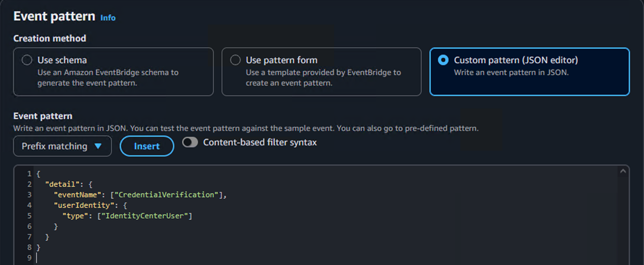Viewport: 644px width, 265px height.
Task: Expand the Prefix matching dropdown
Action: click(62, 146)
